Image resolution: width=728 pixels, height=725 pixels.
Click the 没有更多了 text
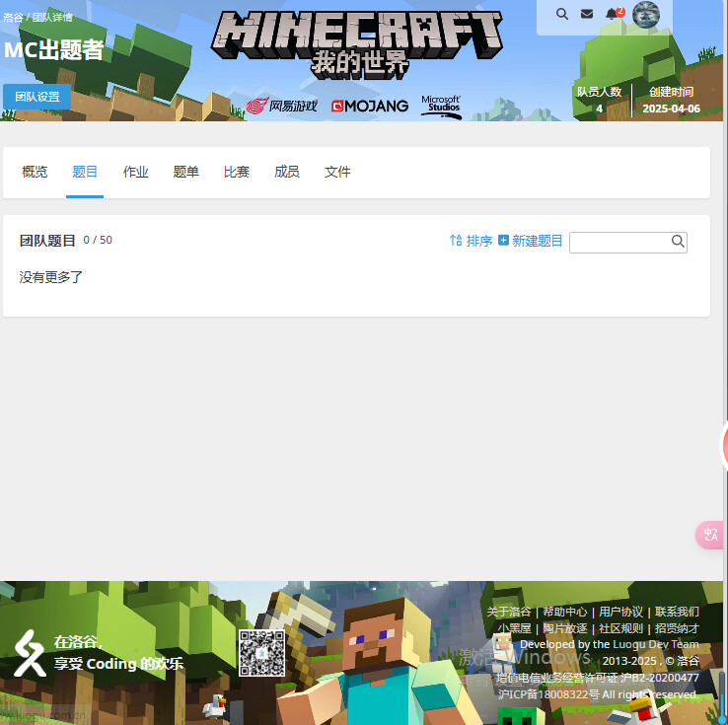50,277
